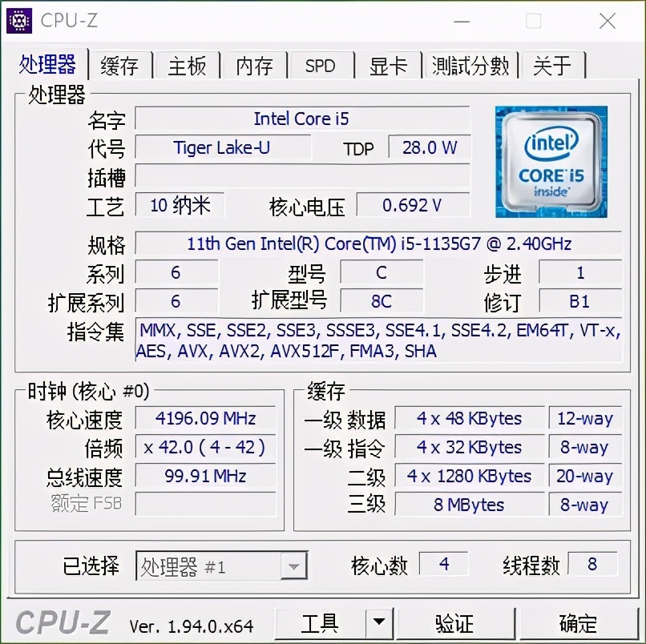Click the CPU-Z app icon in title bar
The height and width of the screenshot is (644, 646).
click(x=19, y=20)
